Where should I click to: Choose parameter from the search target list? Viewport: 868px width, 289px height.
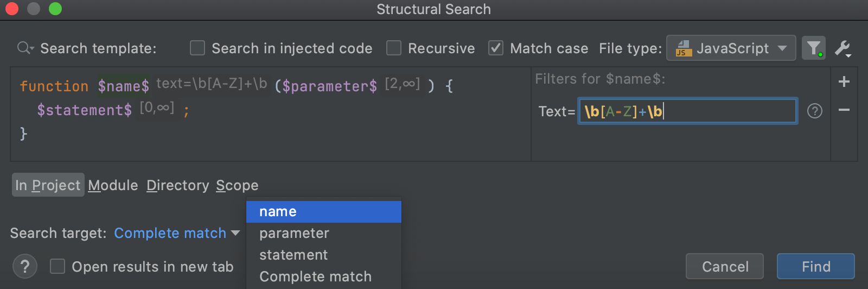pos(294,233)
